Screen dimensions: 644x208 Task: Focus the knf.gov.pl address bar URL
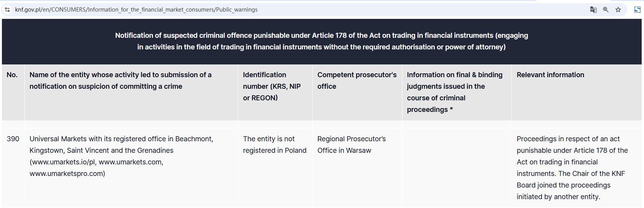(x=136, y=10)
